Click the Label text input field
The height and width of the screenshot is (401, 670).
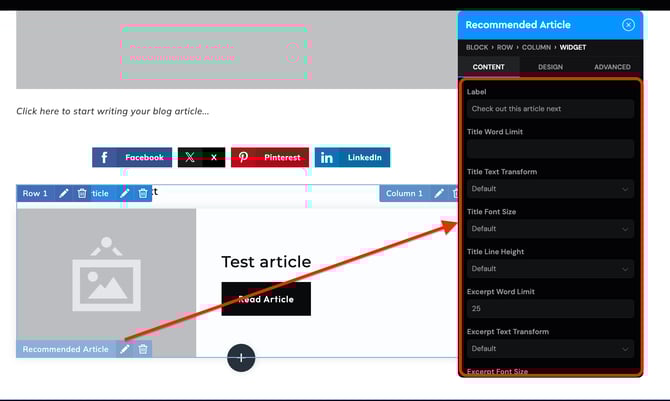550,109
